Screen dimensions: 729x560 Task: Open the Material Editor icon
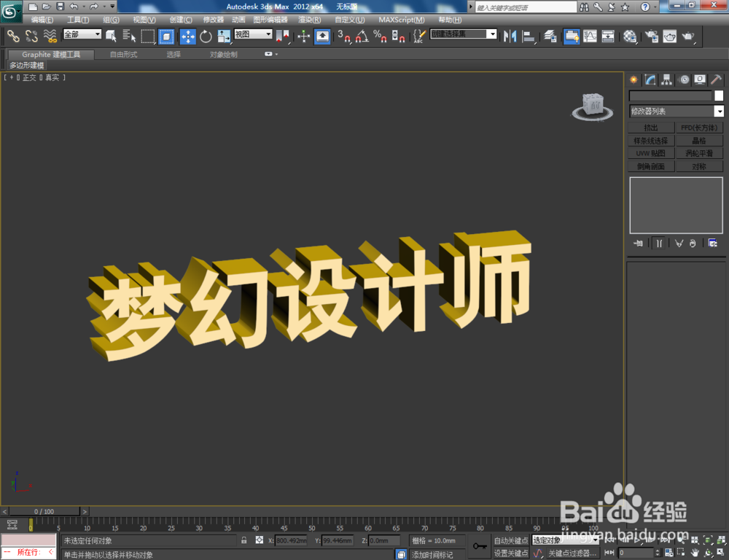630,36
